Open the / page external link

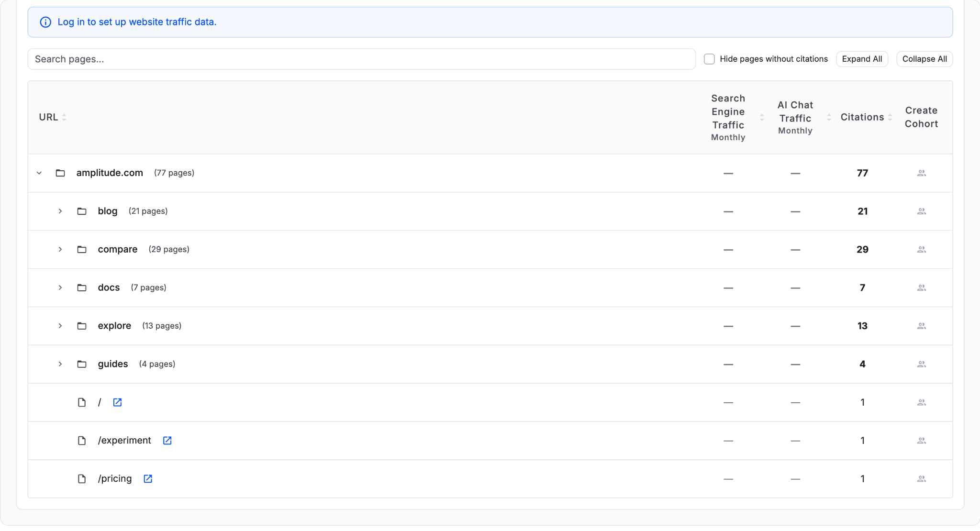117,402
